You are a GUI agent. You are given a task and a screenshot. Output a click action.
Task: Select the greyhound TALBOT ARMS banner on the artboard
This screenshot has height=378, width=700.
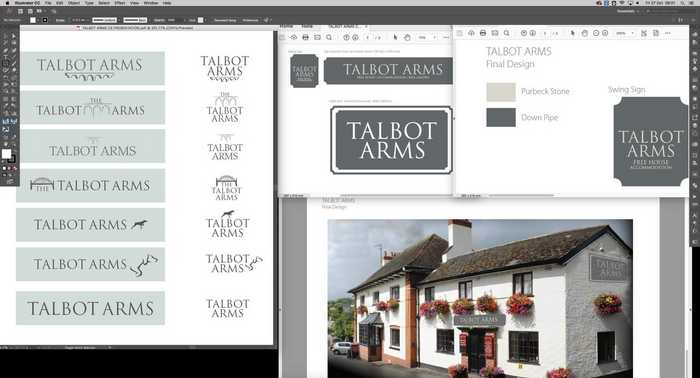[x=91, y=224]
